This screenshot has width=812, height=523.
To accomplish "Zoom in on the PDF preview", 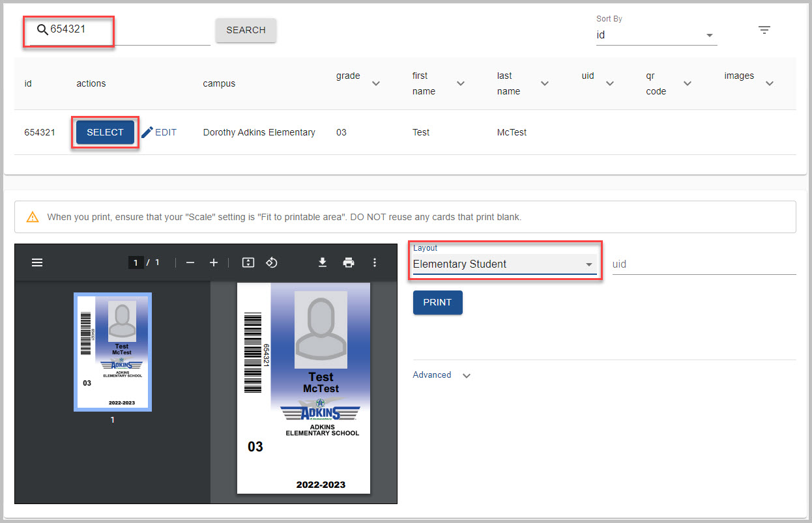I will 214,262.
